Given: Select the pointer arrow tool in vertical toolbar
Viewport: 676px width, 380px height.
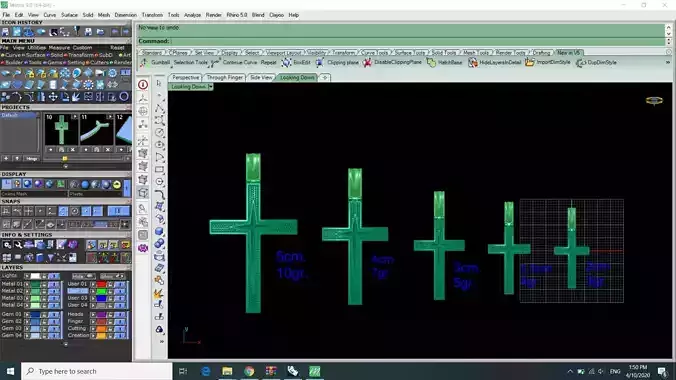Looking at the screenshot, I should tap(159, 83).
